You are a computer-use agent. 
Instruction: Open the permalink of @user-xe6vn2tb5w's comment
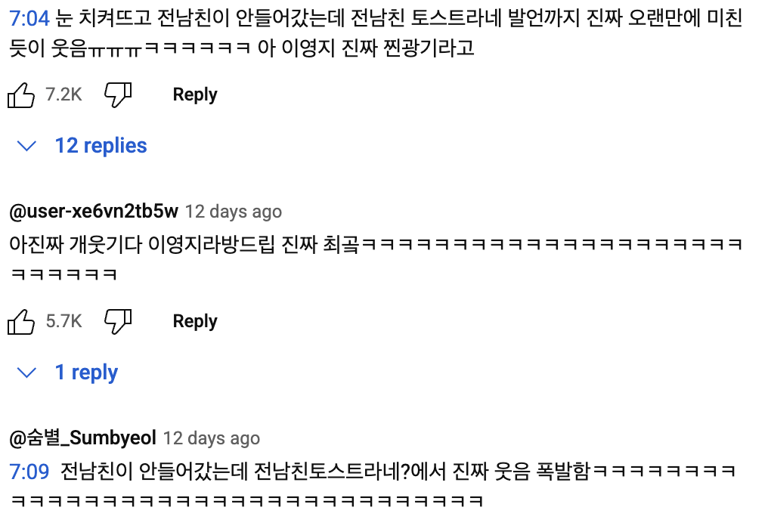(233, 212)
